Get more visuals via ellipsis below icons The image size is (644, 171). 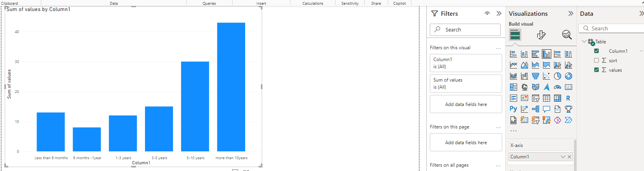pos(514,131)
